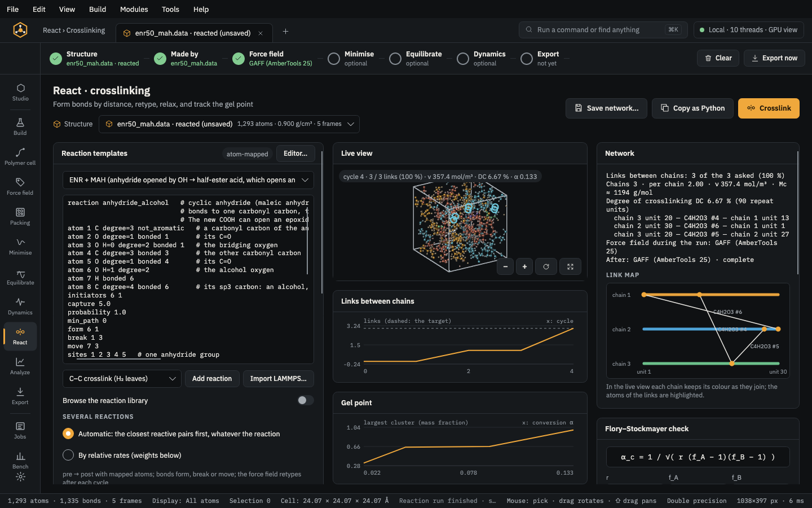Reset live view rotation icon
Screen dimensions: 812x508
(x=546, y=267)
